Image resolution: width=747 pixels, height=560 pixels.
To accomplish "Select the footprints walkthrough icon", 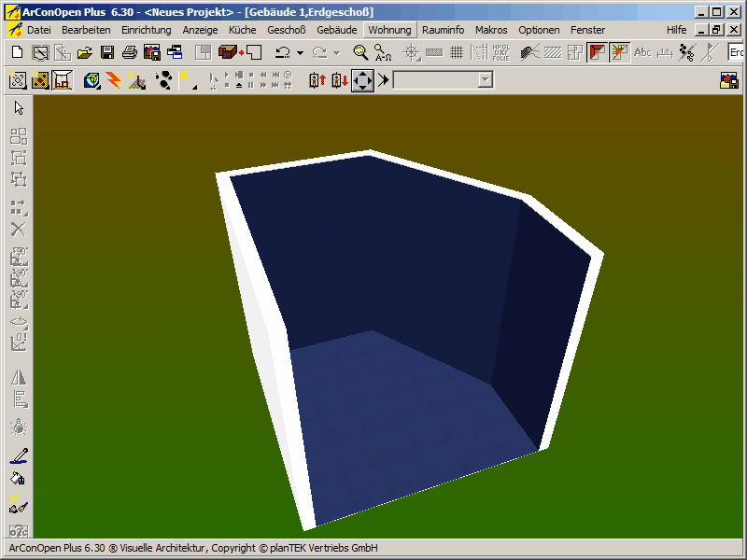I will point(163,81).
